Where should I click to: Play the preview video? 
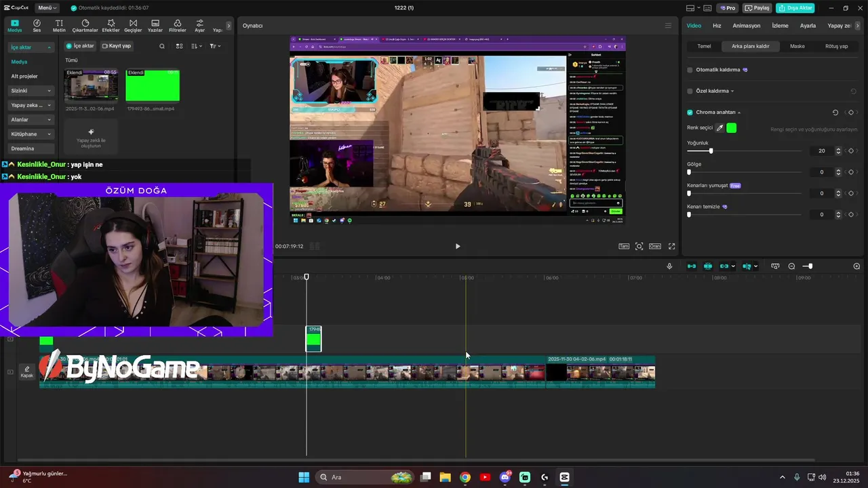pyautogui.click(x=458, y=247)
